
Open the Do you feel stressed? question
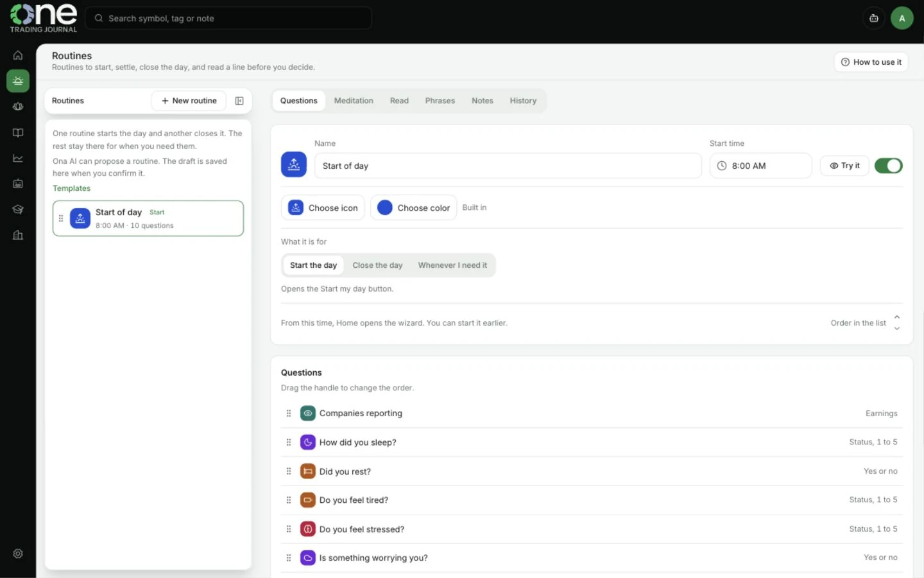pyautogui.click(x=592, y=529)
